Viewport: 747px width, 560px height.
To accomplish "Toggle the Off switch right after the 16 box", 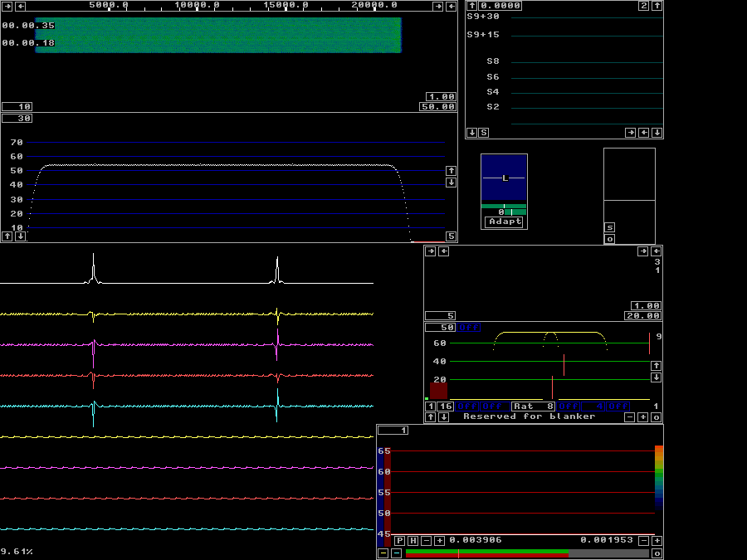I will pos(467,407).
